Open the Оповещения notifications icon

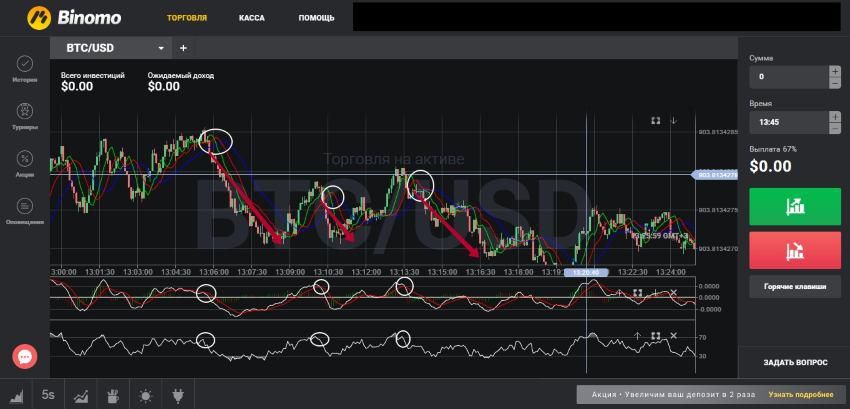click(25, 212)
